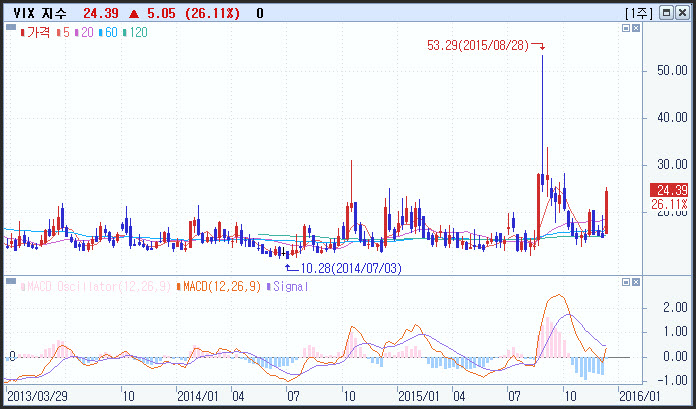Toggle the MACD Oscillator(12,26,9) legend
Image resolution: width=696 pixels, height=409 pixels.
(96, 286)
